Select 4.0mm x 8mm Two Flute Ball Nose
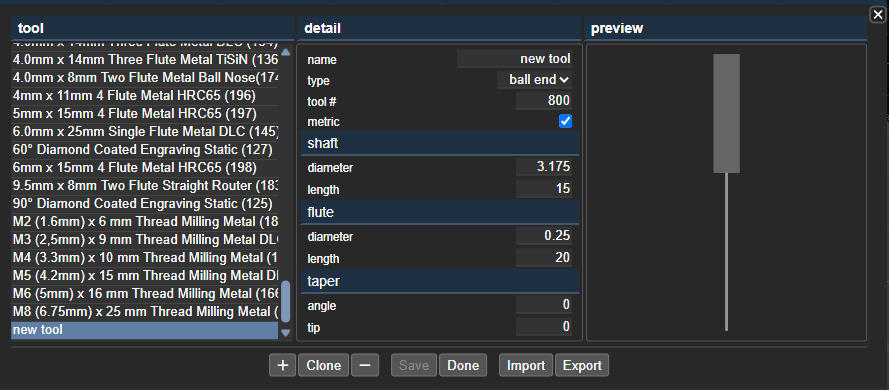 click(x=145, y=78)
